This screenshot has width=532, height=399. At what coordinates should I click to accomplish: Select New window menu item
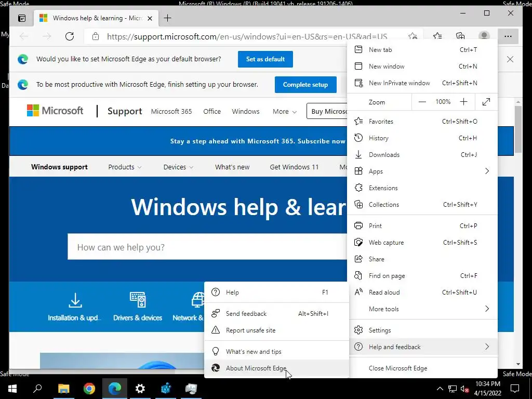coord(422,66)
